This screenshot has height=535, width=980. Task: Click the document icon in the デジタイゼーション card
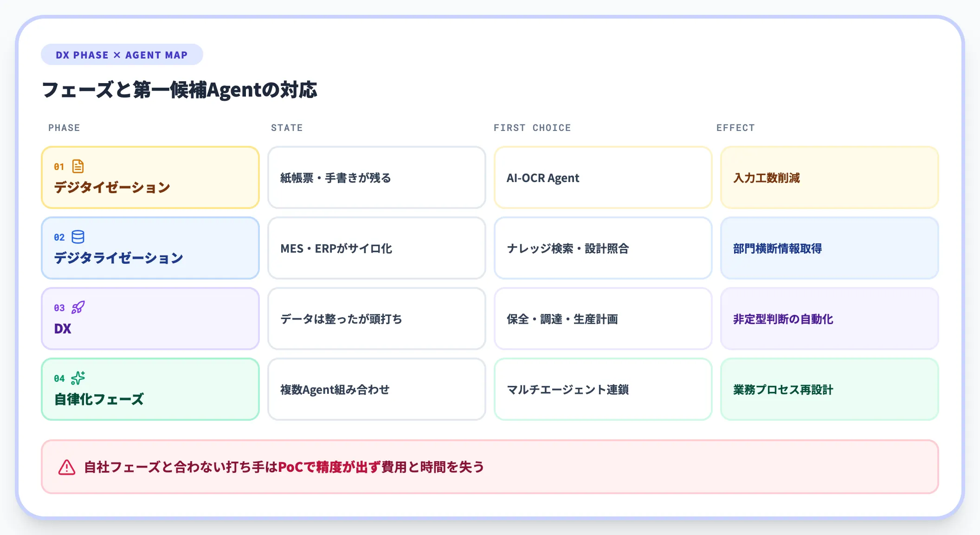point(78,165)
